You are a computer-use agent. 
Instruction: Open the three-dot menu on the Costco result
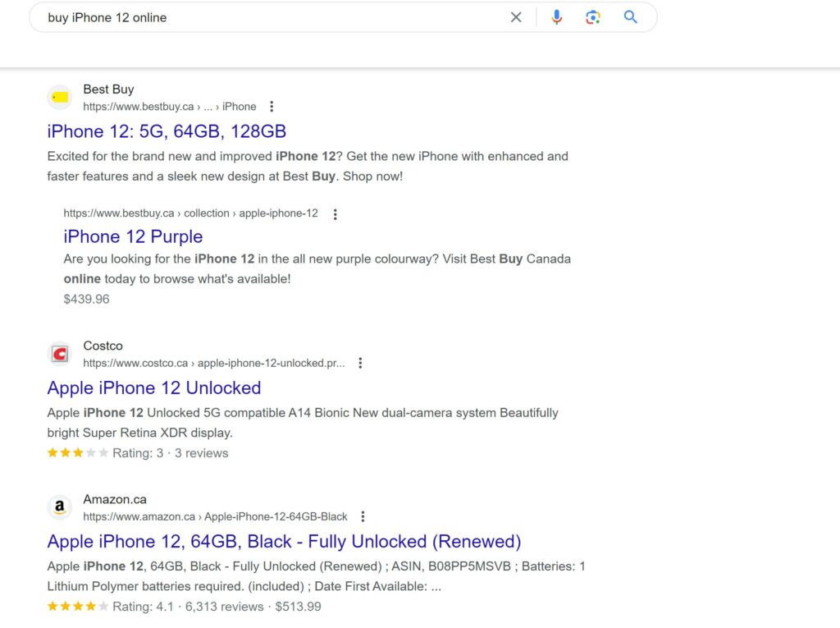[361, 362]
